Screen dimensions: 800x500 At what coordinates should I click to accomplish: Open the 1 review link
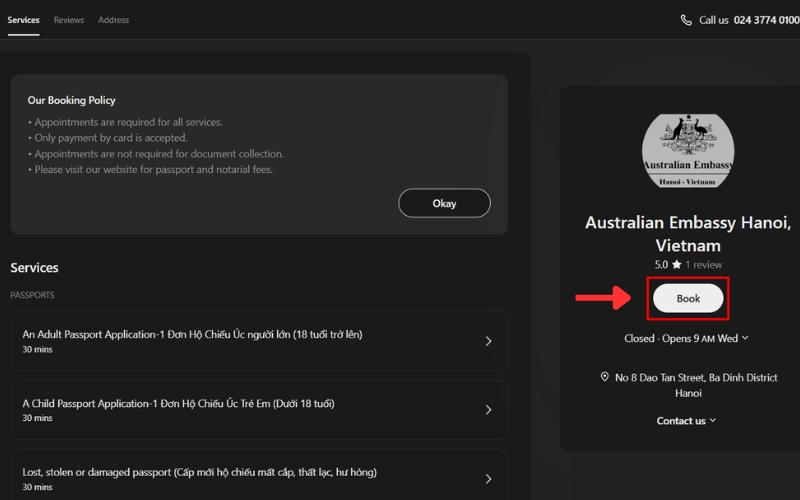pyautogui.click(x=703, y=265)
